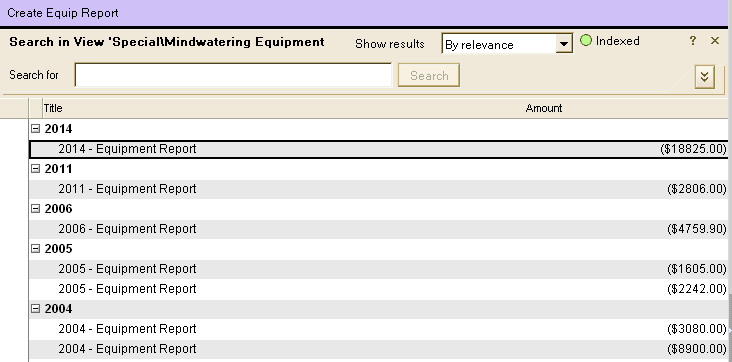Screen dimensions: 732x362
Task: Collapse the 2014 category
Action: click(x=35, y=128)
